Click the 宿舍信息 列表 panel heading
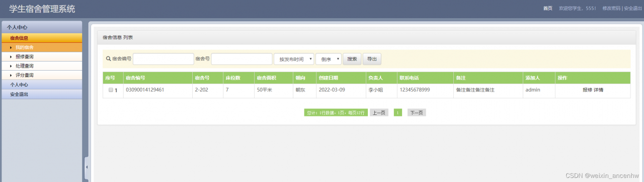The height and width of the screenshot is (182, 644). 118,38
